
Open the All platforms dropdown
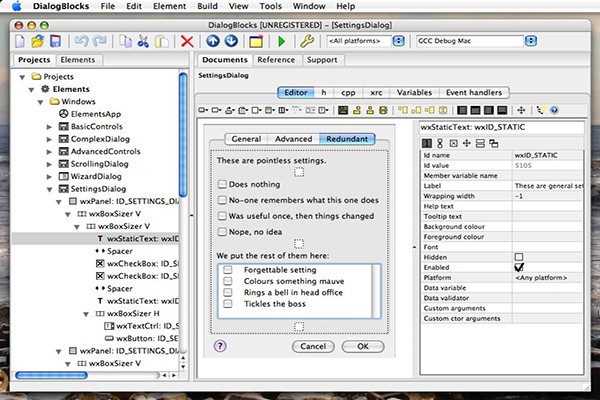pos(399,41)
